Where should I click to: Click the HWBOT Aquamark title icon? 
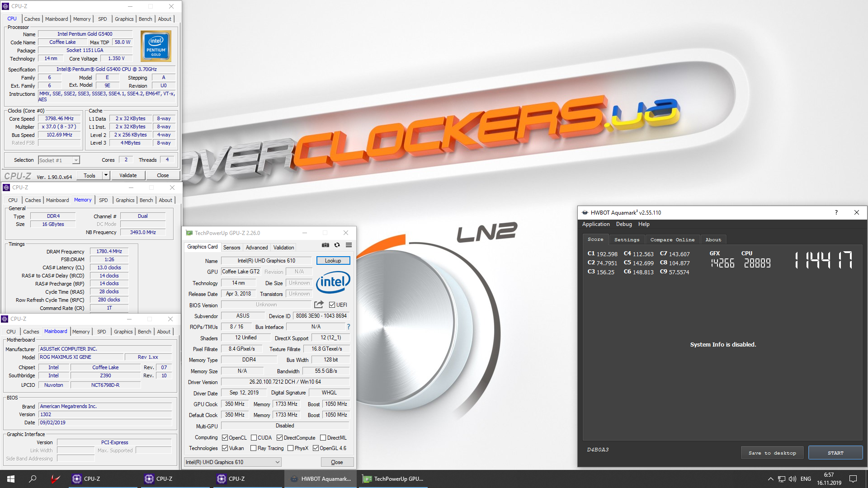[585, 212]
